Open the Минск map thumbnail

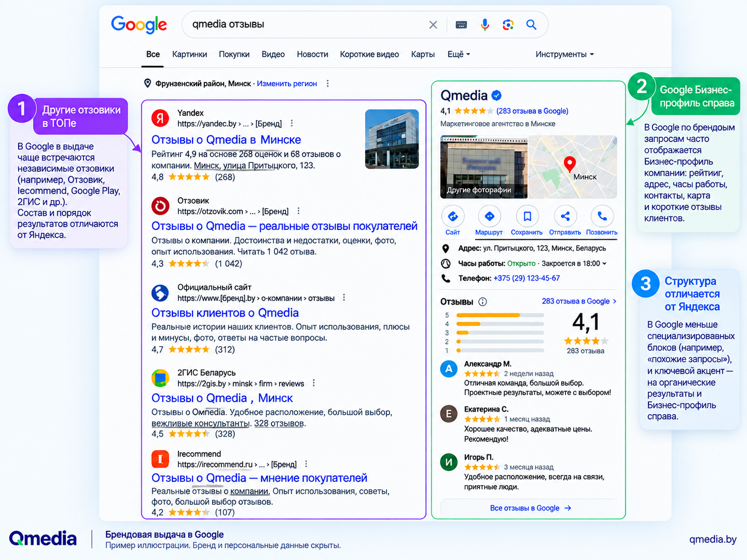coord(573,167)
